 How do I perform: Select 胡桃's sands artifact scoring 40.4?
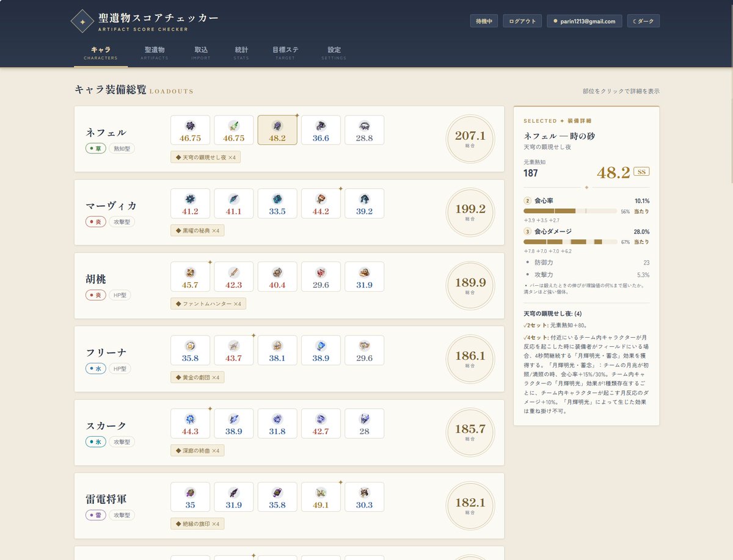(x=277, y=277)
